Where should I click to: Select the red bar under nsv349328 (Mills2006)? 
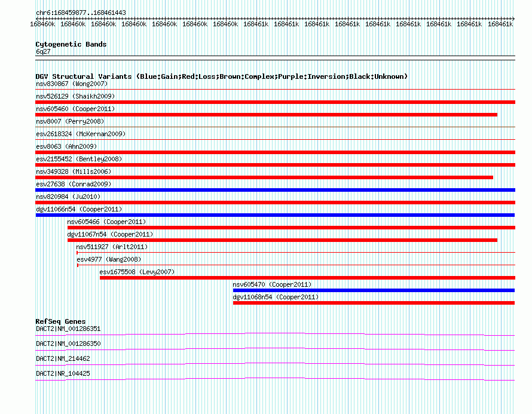click(x=264, y=177)
